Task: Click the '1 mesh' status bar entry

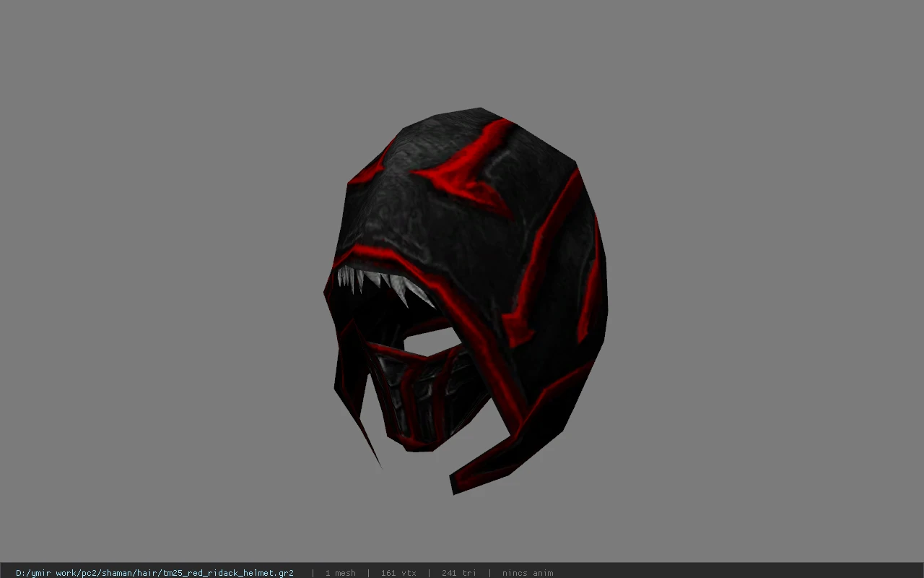Action: pyautogui.click(x=340, y=573)
